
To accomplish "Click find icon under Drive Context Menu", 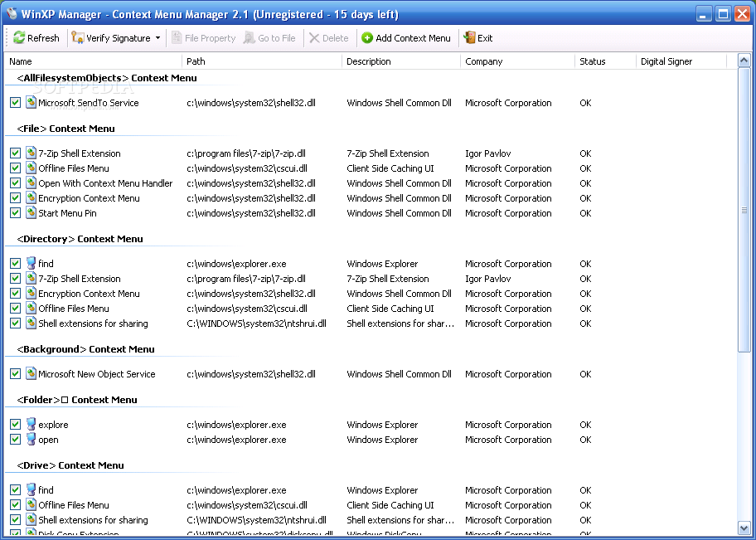I will coord(31,489).
